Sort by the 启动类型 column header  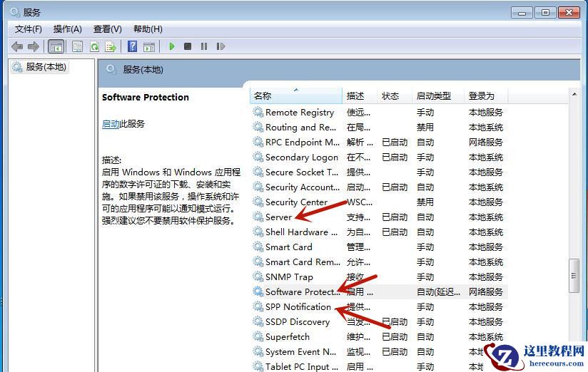point(438,96)
